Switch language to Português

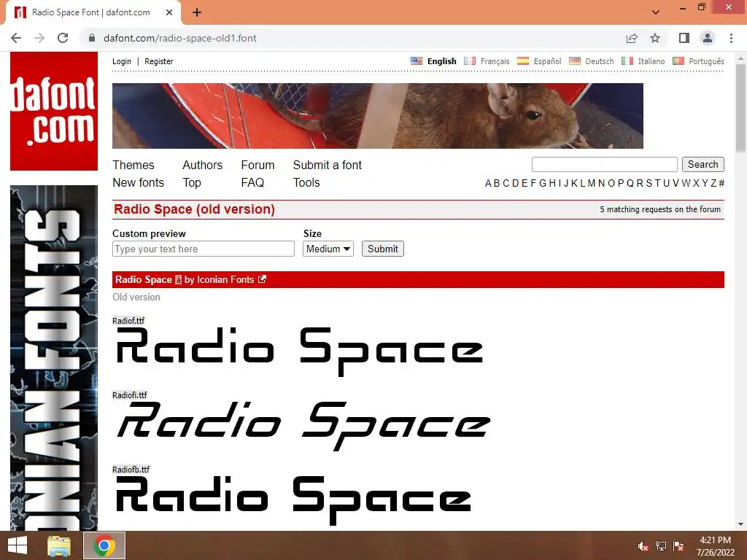(706, 61)
